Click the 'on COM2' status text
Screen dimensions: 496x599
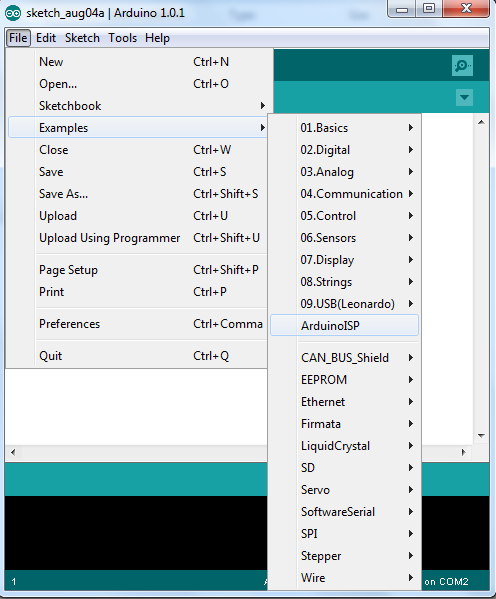446,582
